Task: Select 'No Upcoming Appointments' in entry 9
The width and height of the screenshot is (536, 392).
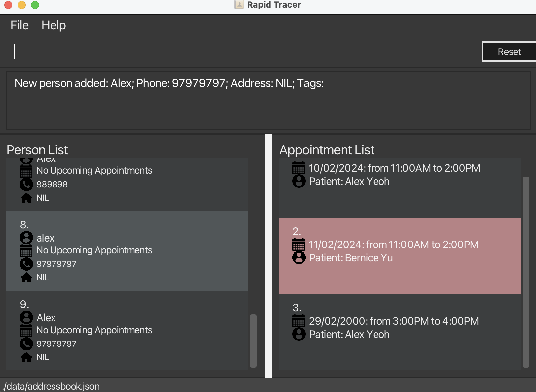Action: (x=94, y=330)
